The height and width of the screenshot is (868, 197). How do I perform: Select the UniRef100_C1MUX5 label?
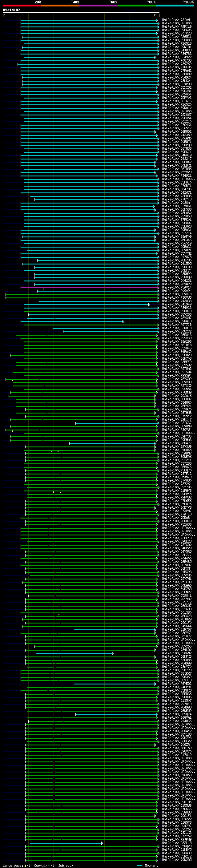click(x=177, y=450)
